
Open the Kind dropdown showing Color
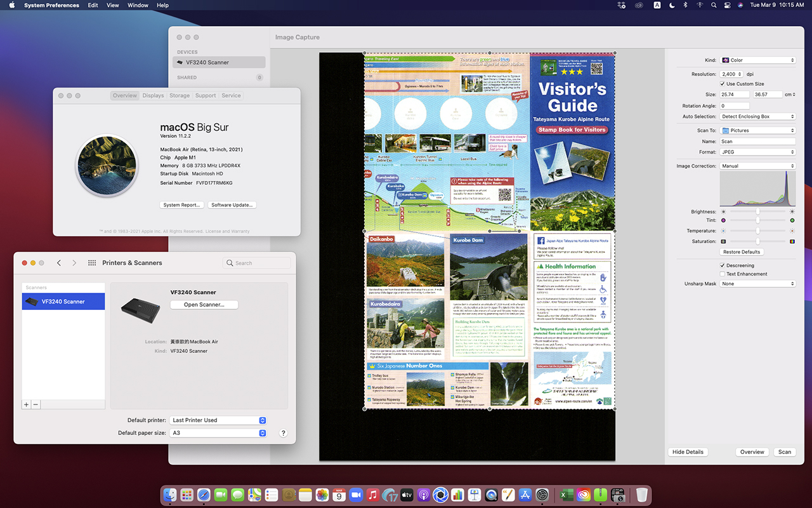(x=757, y=60)
